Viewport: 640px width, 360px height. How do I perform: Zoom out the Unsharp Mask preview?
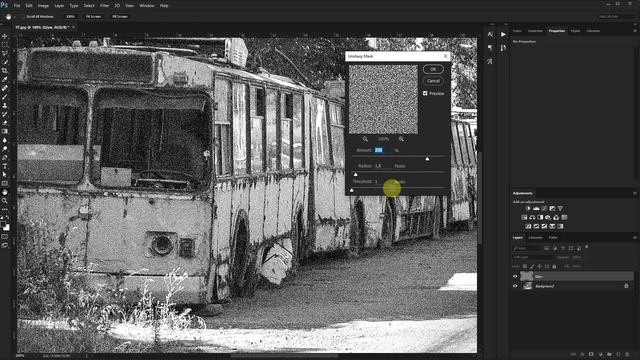tap(365, 139)
